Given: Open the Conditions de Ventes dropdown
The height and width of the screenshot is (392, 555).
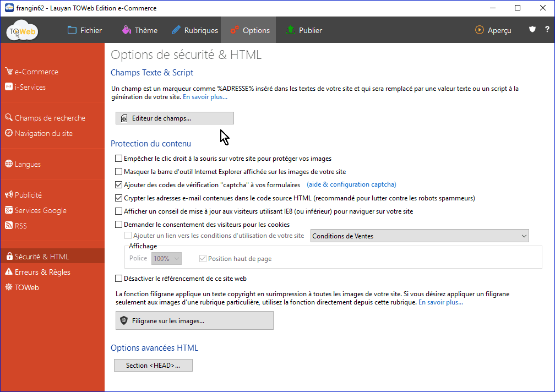Looking at the screenshot, I should point(420,236).
